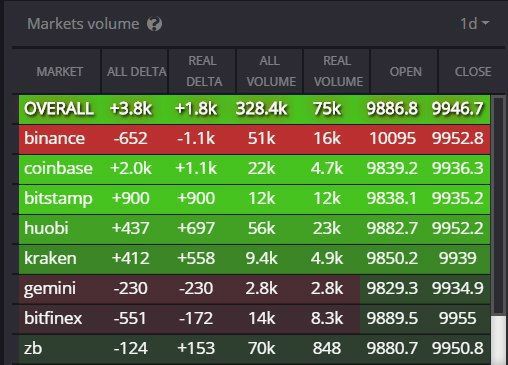The height and width of the screenshot is (365, 508).
Task: Select the gemini market name
Action: click(x=50, y=289)
